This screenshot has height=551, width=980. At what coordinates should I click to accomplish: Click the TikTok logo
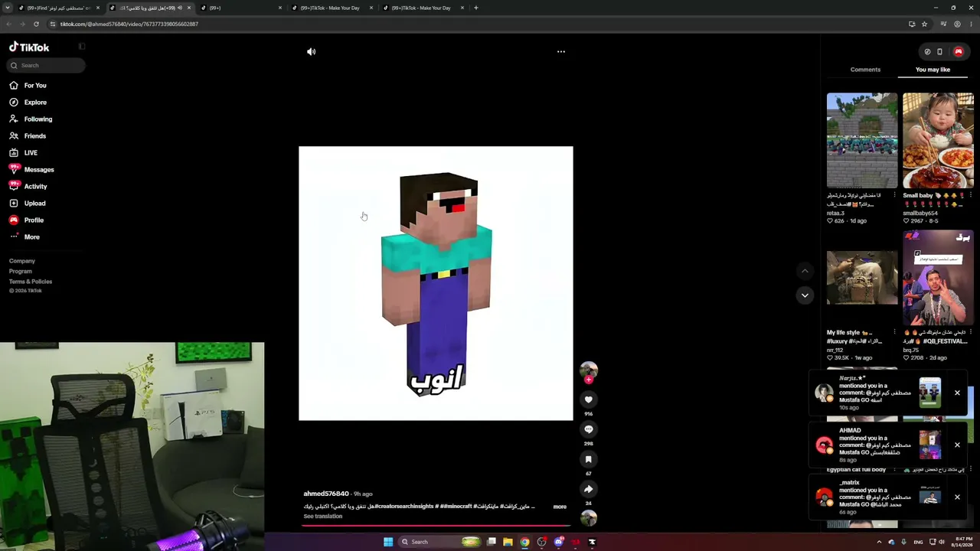(x=29, y=47)
